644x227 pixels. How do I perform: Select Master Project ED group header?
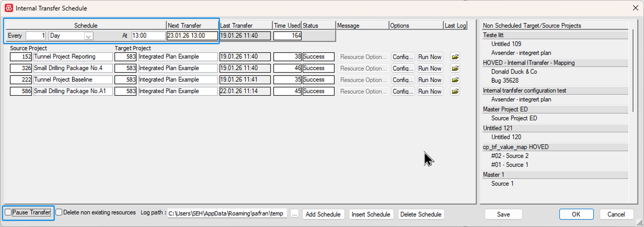tap(505, 109)
